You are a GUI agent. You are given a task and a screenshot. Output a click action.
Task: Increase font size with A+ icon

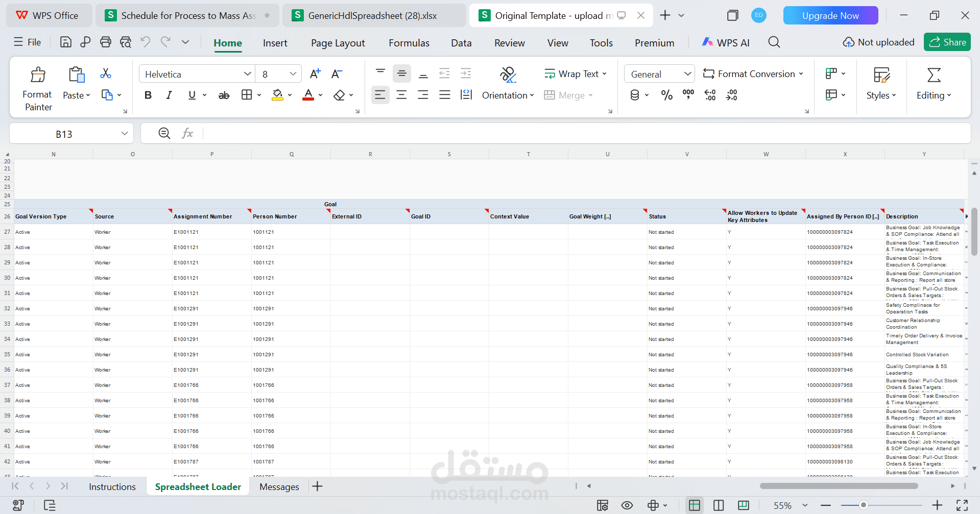click(x=316, y=74)
